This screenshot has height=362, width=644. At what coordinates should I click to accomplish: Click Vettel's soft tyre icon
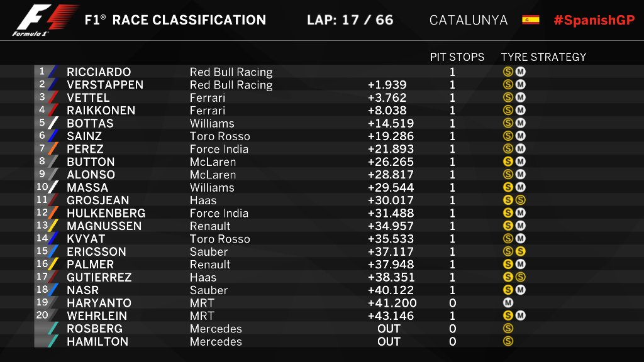click(x=508, y=97)
